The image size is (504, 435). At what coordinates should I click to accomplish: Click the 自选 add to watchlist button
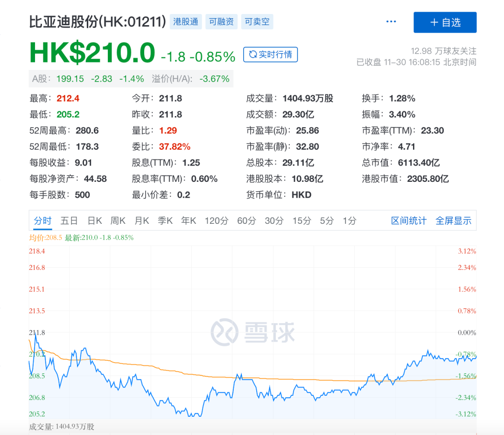445,22
